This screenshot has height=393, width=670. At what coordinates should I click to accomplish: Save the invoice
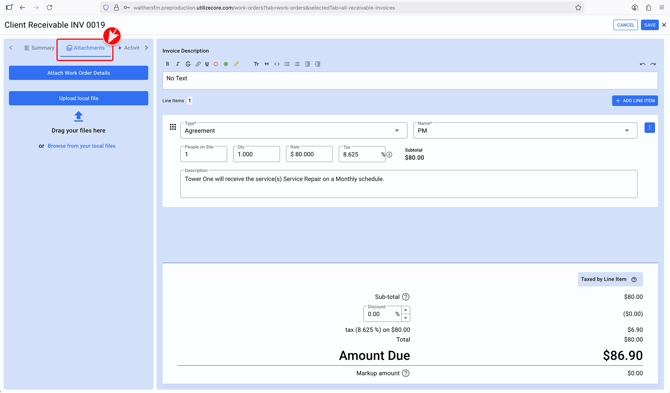coord(649,25)
